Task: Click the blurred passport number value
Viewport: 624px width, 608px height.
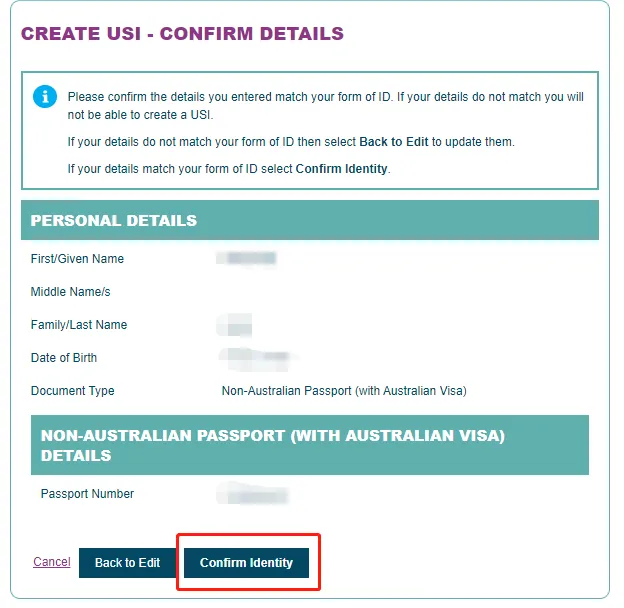Action: coord(255,494)
